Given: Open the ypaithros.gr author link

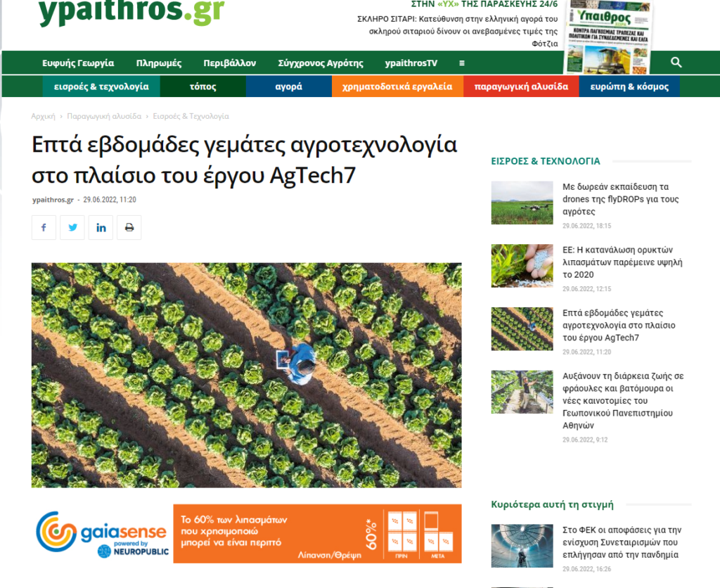Looking at the screenshot, I should 53,200.
